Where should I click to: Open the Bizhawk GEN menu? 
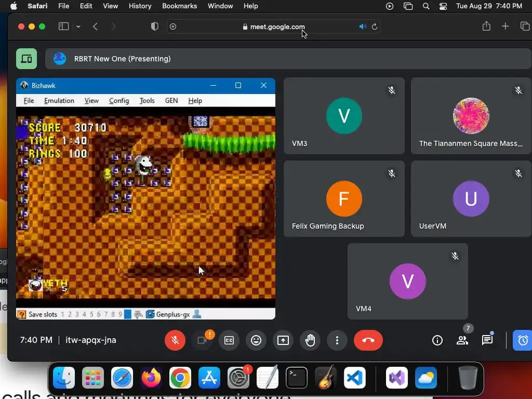pos(171,101)
